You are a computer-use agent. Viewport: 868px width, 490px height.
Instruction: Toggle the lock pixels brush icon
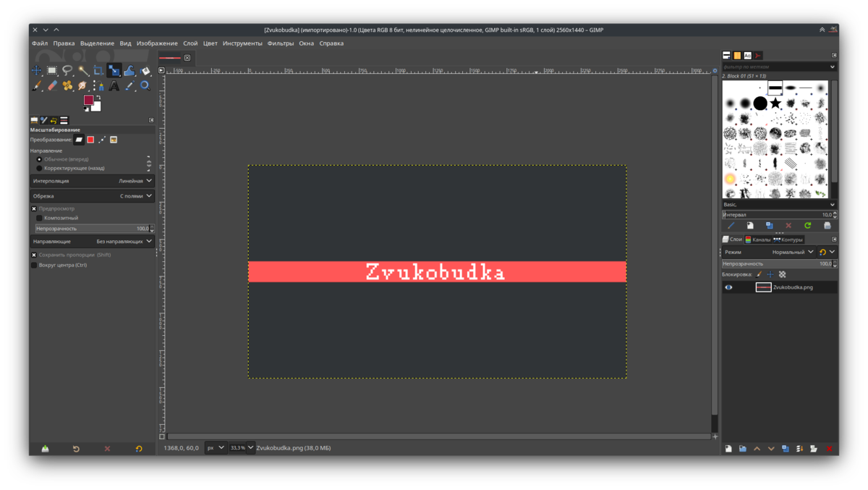click(759, 274)
